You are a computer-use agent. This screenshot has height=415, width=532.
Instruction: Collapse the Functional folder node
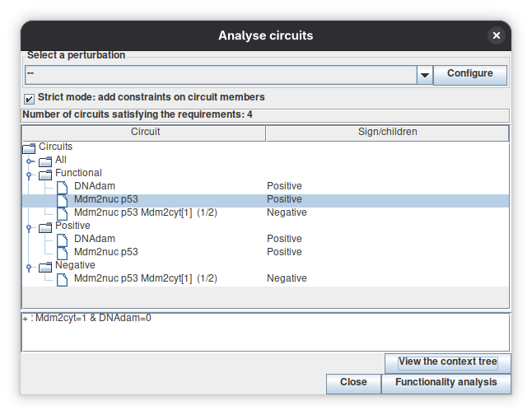[29, 175]
